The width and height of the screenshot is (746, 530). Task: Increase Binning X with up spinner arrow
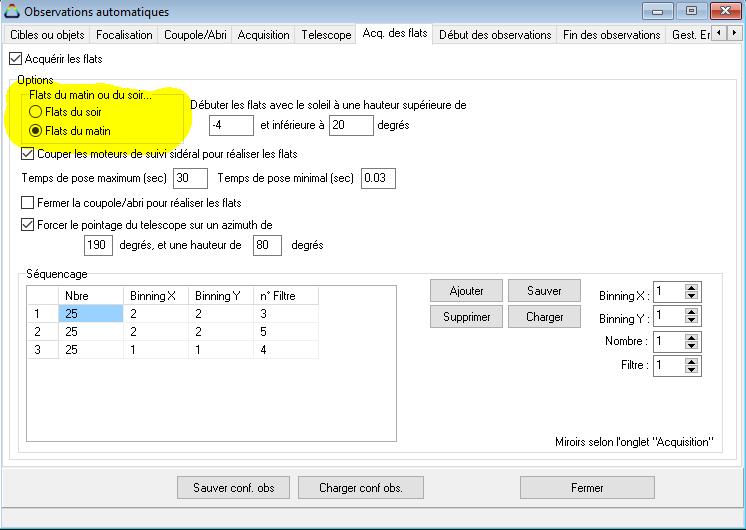(692, 287)
